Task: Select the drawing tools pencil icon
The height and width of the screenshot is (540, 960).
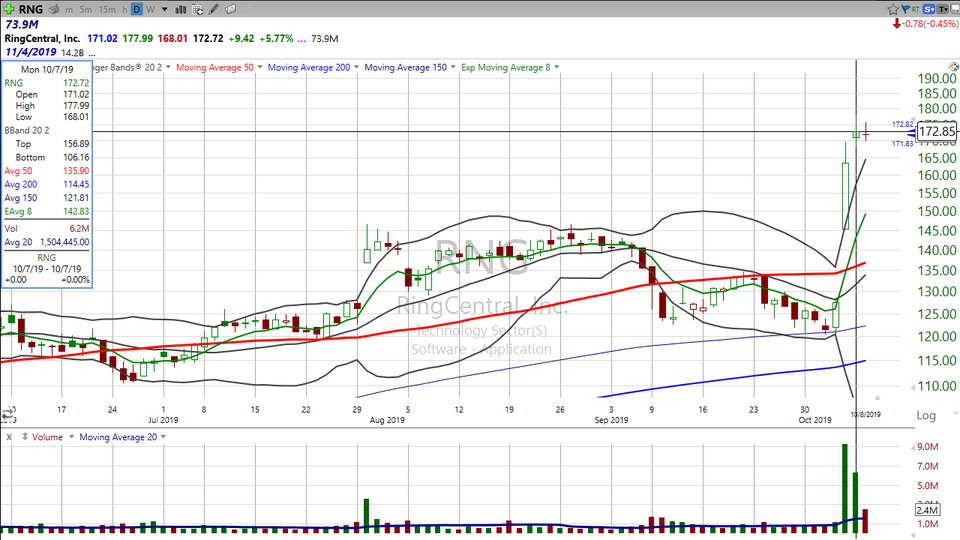Action: [213, 9]
